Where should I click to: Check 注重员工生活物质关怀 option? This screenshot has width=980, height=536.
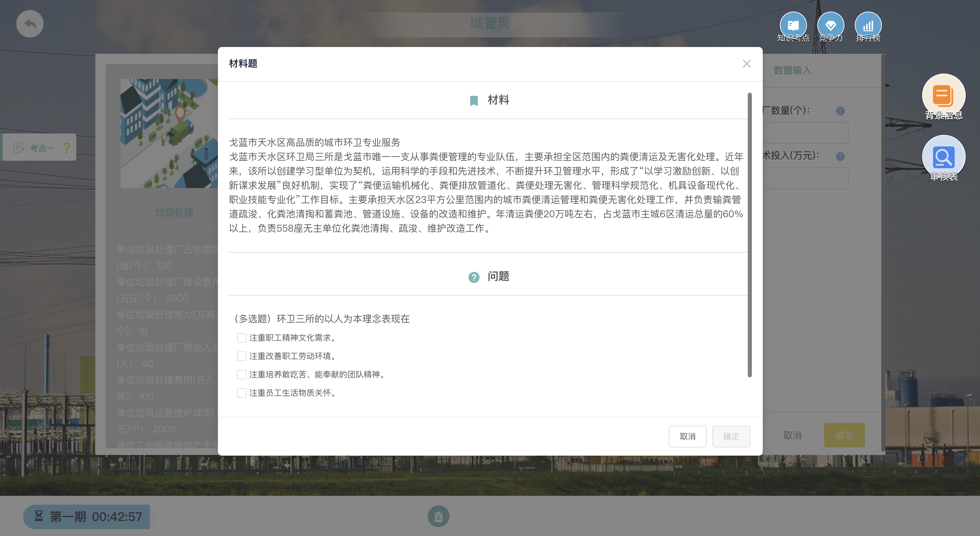pyautogui.click(x=241, y=393)
